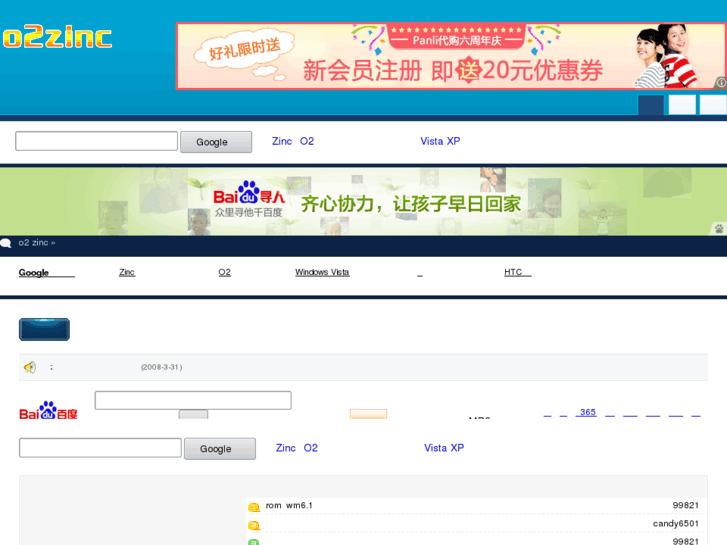Open the lower Zinc link
Image resolution: width=727 pixels, height=545 pixels.
(x=286, y=448)
